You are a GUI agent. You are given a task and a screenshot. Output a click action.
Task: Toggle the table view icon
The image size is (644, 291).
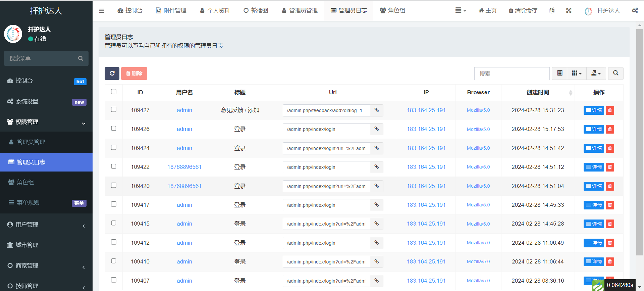(559, 74)
